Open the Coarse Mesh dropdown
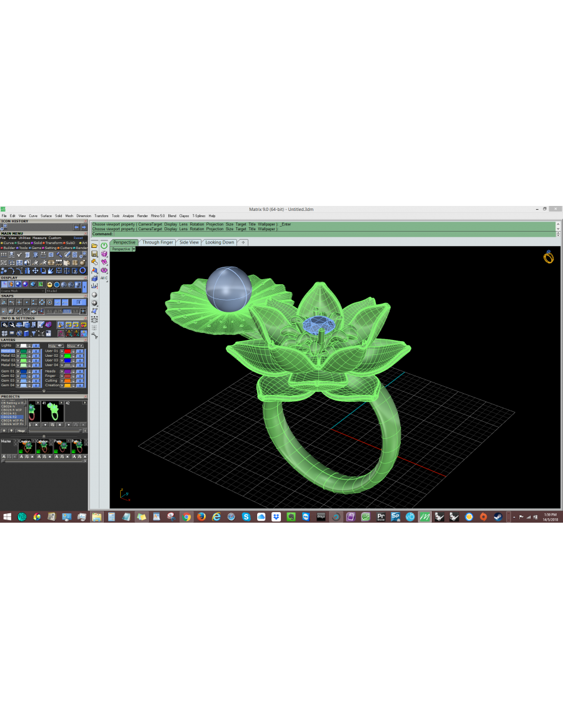This screenshot has width=563, height=728. pyautogui.click(x=23, y=291)
